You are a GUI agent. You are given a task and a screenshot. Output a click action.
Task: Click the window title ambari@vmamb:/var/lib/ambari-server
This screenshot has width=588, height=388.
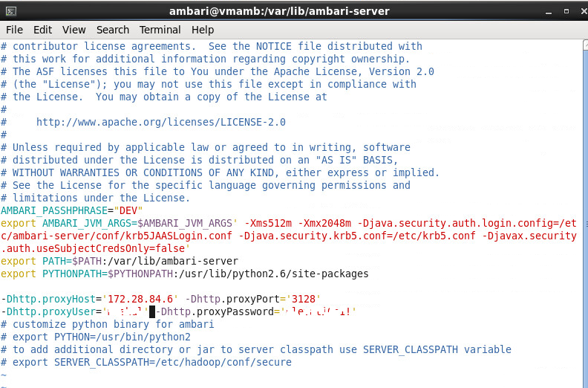[279, 11]
